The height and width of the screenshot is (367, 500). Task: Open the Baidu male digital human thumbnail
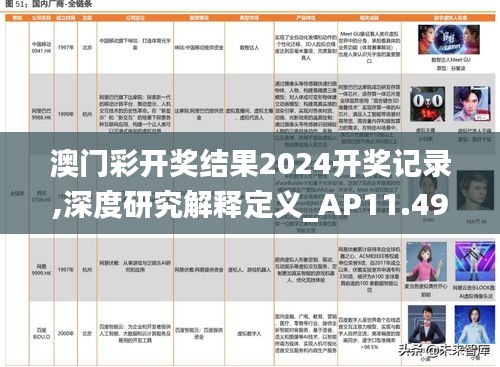pyautogui.click(x=427, y=325)
